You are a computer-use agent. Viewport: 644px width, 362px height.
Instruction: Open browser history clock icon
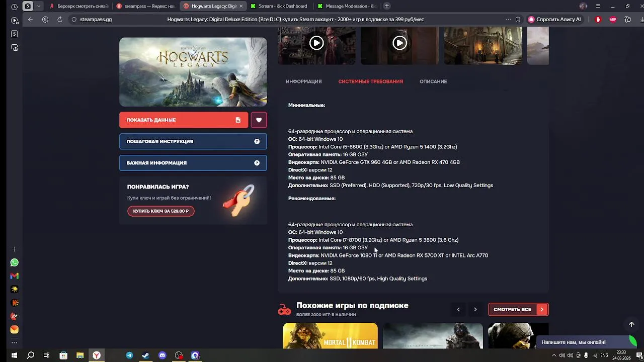coord(14,7)
